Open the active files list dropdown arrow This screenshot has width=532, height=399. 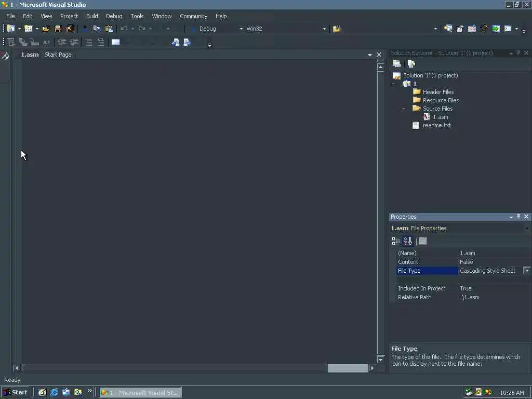tap(370, 55)
